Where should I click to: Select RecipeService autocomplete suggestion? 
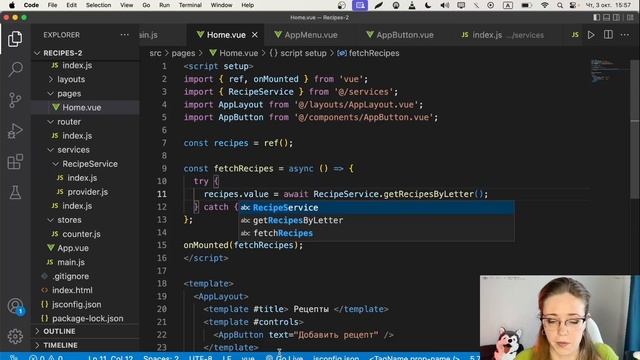(376, 208)
